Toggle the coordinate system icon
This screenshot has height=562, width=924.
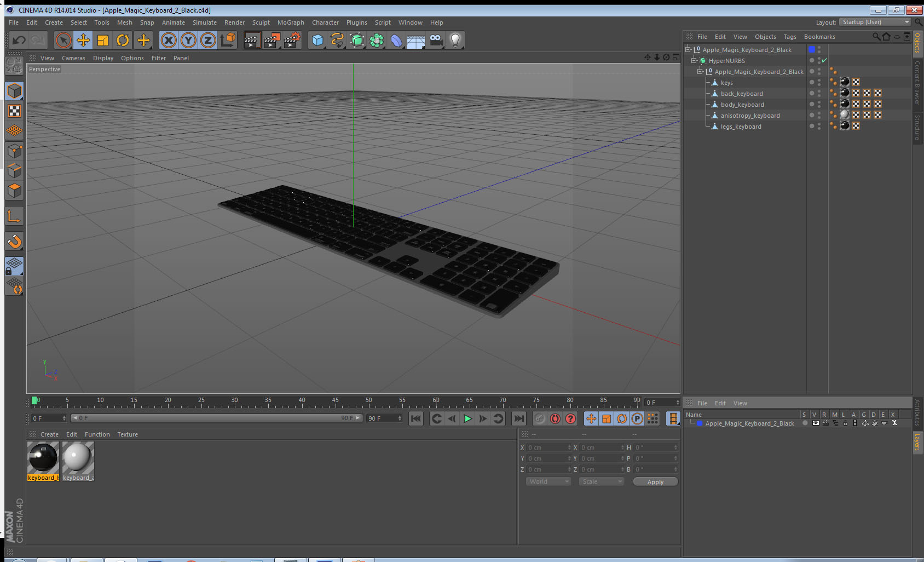click(x=228, y=40)
